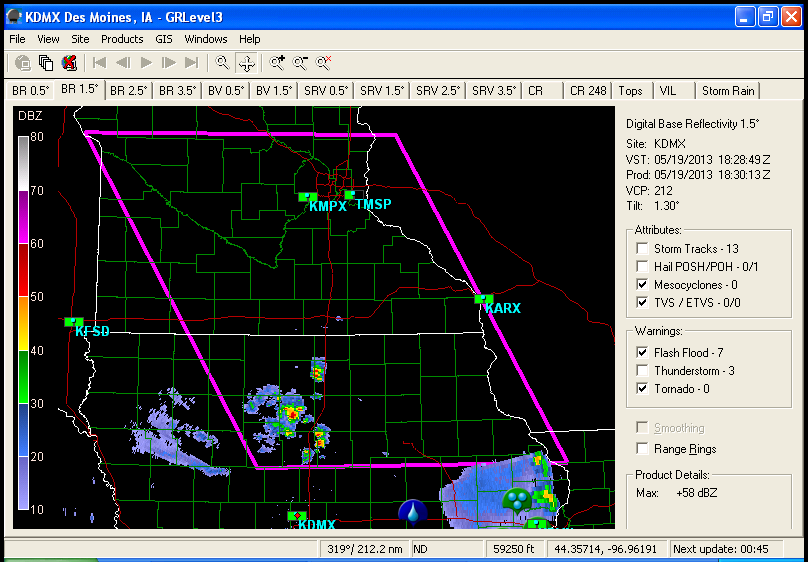Enable the Range Rings checkbox
Viewport: 808px width, 562px height.
(642, 449)
